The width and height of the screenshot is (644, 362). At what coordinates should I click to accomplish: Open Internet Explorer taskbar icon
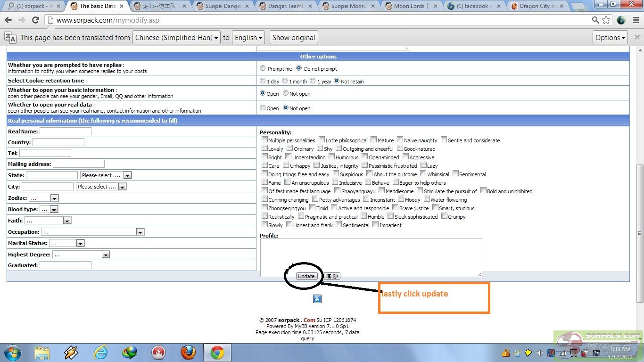tap(100, 352)
